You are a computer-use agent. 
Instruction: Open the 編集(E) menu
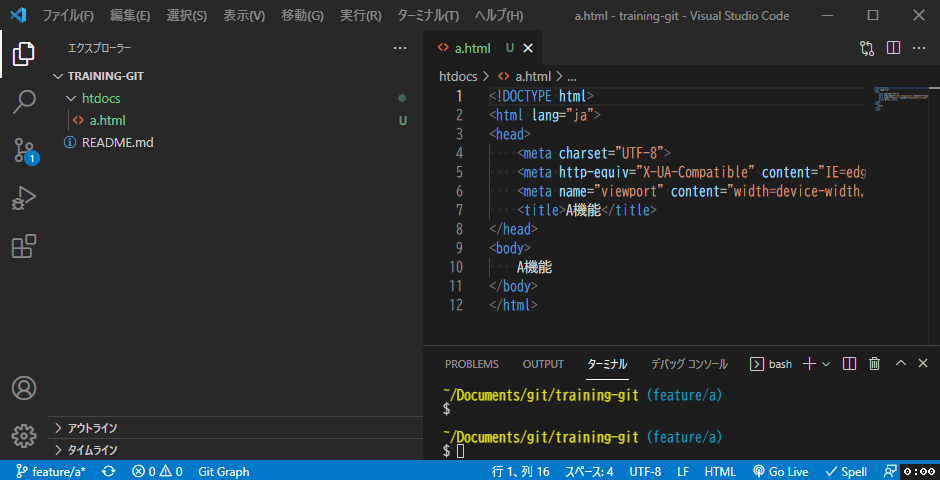coord(130,16)
